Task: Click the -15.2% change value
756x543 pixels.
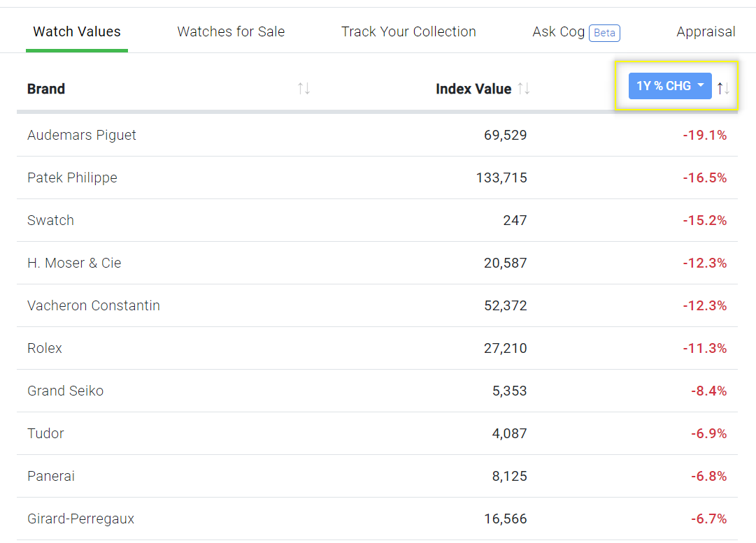Action: point(705,220)
